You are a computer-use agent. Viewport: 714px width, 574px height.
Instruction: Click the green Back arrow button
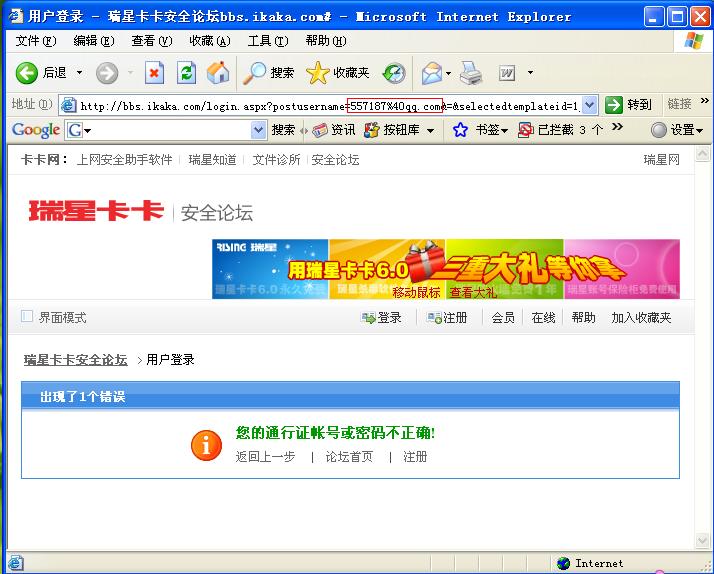26,73
